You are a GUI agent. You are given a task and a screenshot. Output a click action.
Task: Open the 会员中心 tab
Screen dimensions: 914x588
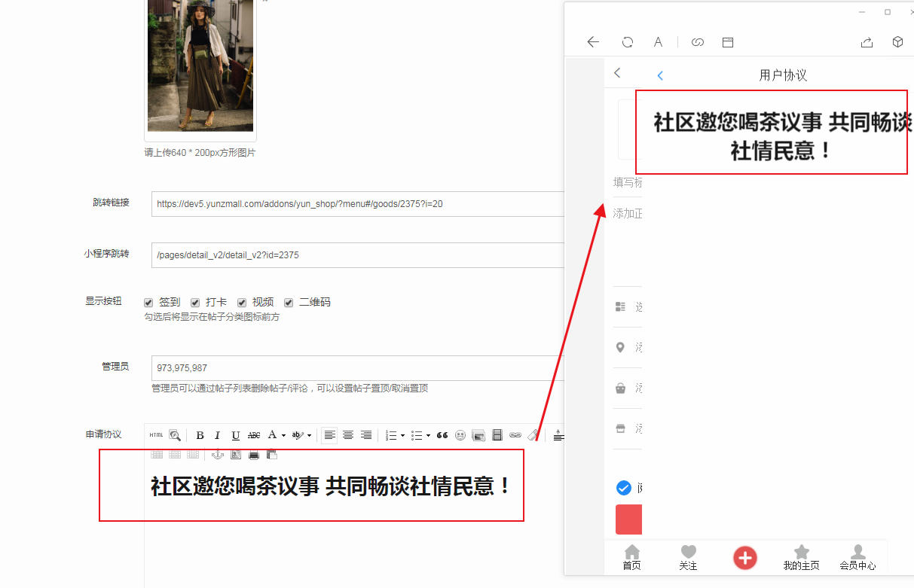point(857,558)
